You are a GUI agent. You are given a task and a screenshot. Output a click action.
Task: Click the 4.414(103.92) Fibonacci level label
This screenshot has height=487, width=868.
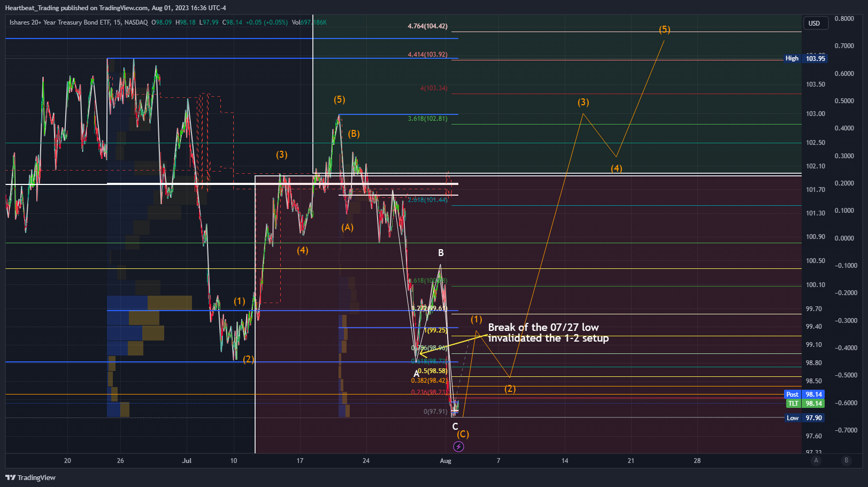(427, 55)
